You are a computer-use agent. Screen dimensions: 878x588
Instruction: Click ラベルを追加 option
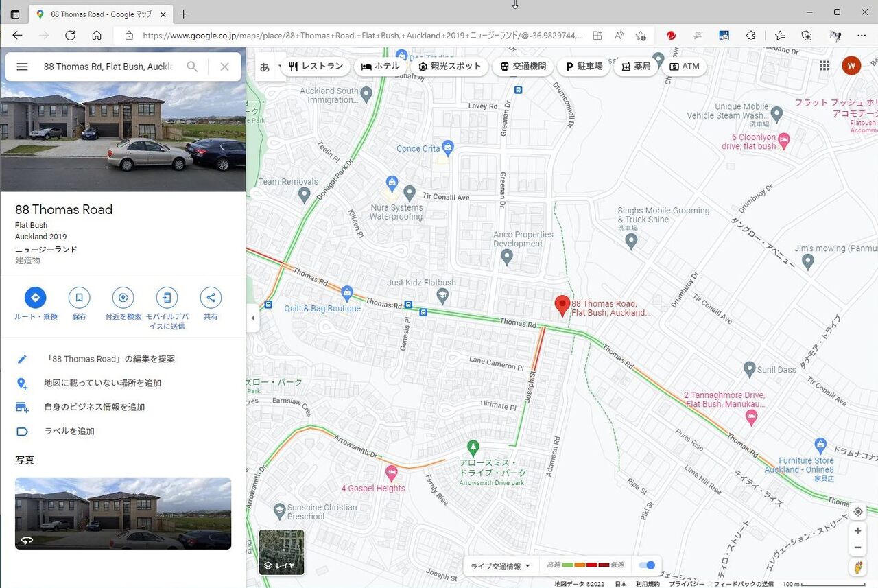[69, 432]
